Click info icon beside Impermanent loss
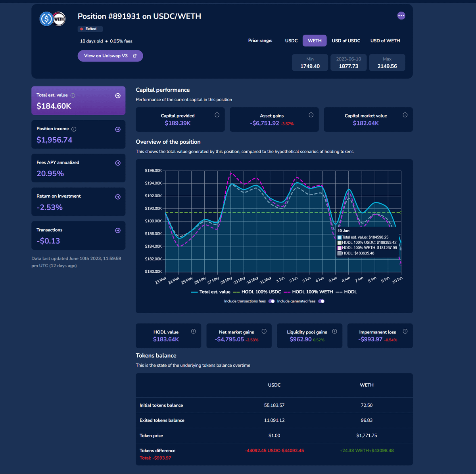Viewport: 476px width, 474px height. 405,331
